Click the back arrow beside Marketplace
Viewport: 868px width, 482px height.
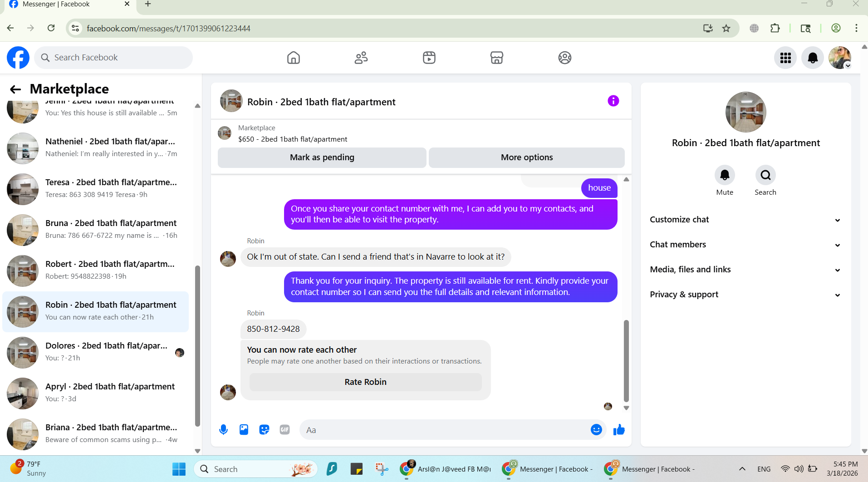click(15, 89)
